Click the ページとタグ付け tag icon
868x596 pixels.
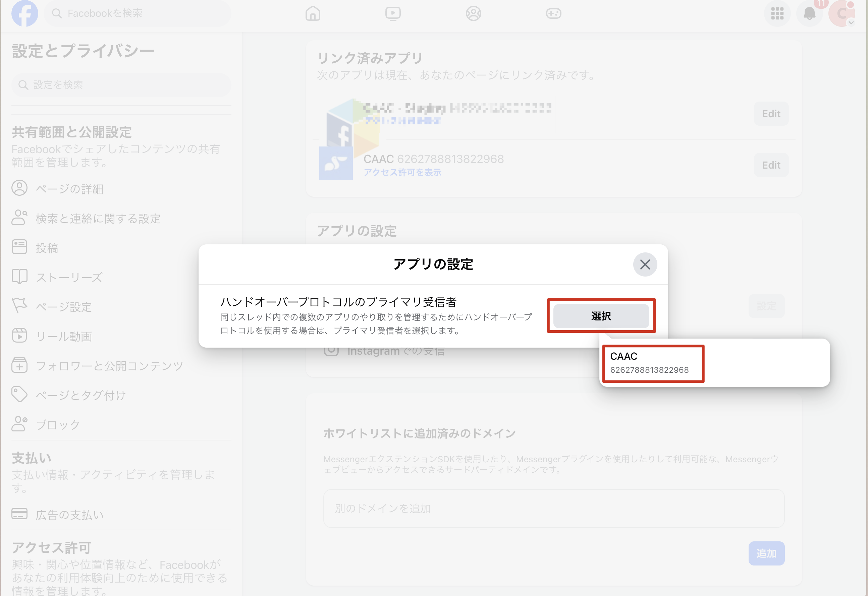(x=19, y=394)
